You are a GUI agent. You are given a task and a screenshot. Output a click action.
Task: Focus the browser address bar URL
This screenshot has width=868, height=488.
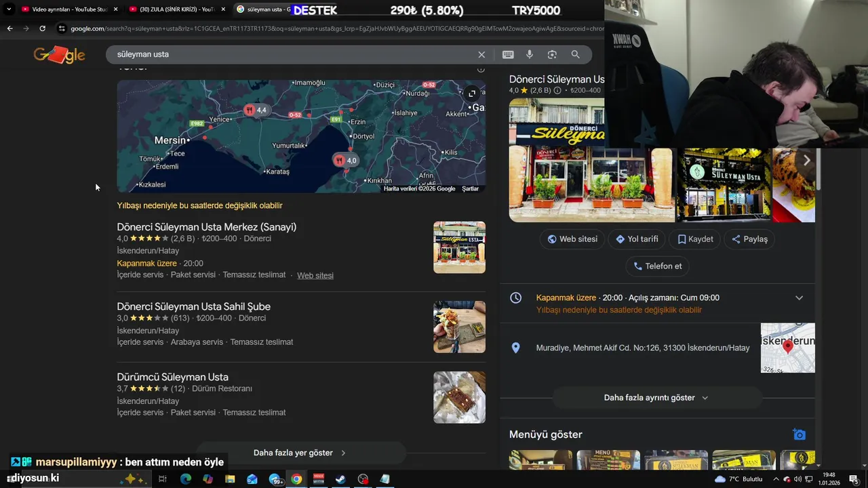[336, 28]
